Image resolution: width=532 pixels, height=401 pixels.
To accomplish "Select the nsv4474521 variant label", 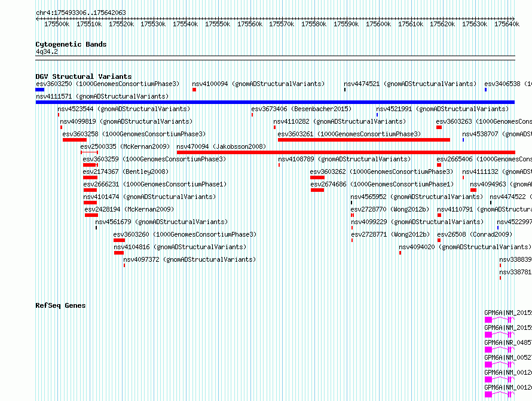I will (x=410, y=84).
